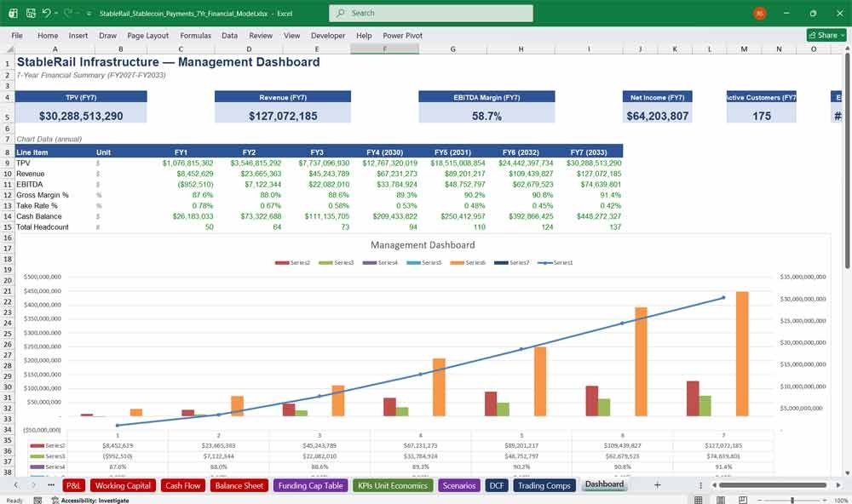
Task: Switch to the Funding Cap Table sheet
Action: click(311, 485)
